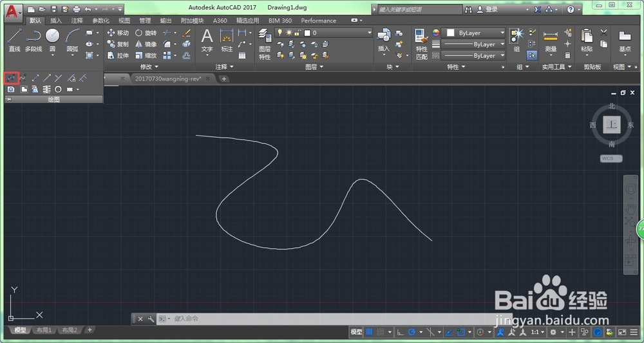
Task: Select the donut tool in draw panel
Action: point(59,89)
